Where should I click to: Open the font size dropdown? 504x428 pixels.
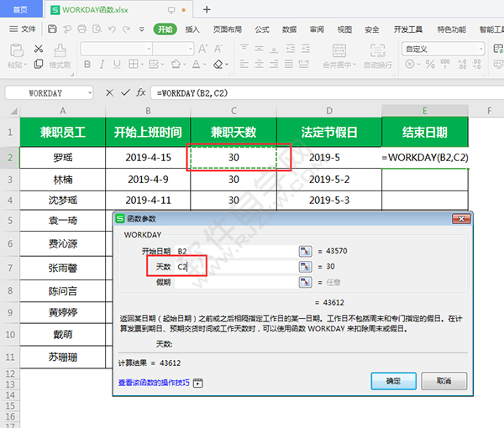click(191, 50)
